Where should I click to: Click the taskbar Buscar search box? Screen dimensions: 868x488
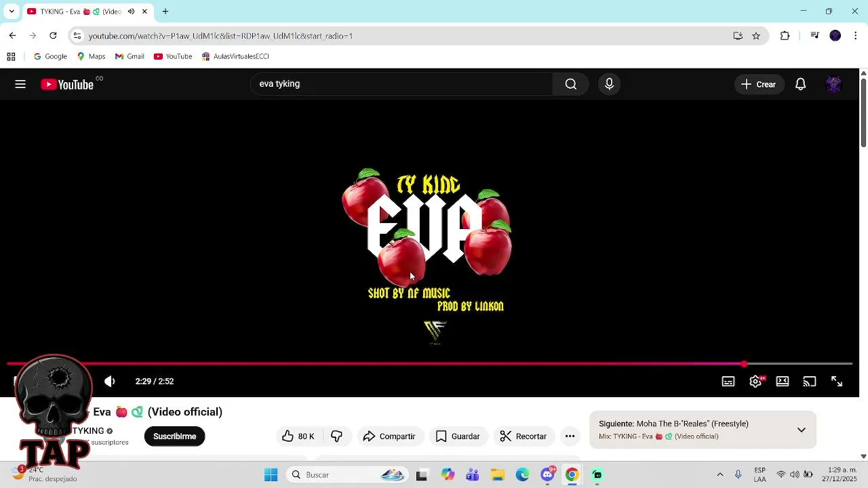(348, 474)
